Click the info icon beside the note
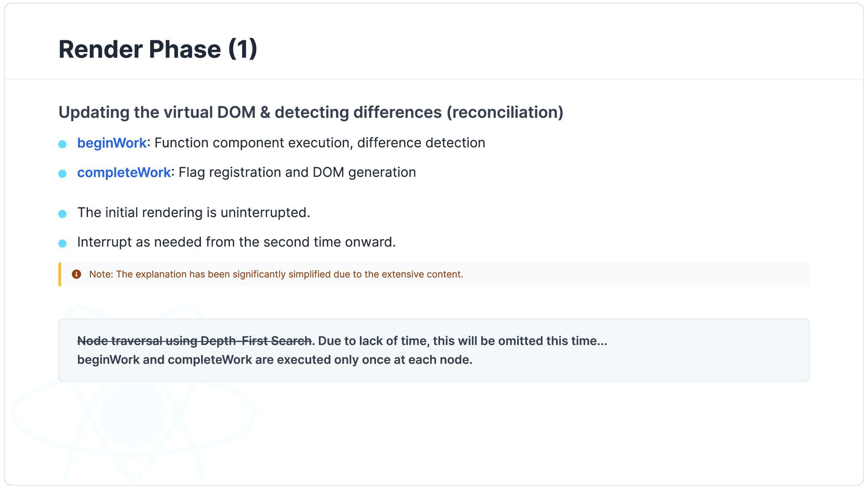The height and width of the screenshot is (491, 868). (x=76, y=274)
